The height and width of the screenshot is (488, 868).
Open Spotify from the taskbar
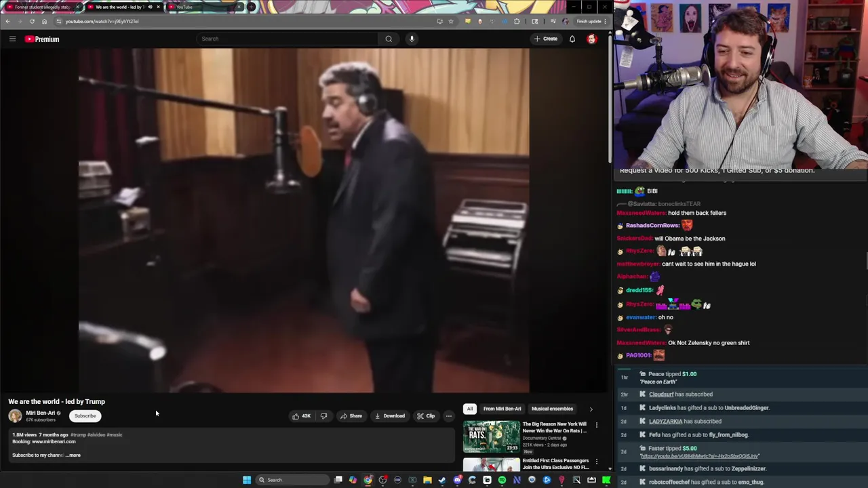point(502,480)
